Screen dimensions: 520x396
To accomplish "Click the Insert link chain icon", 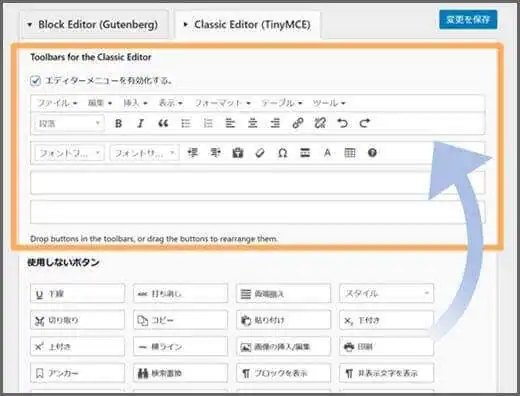I will 298,123.
